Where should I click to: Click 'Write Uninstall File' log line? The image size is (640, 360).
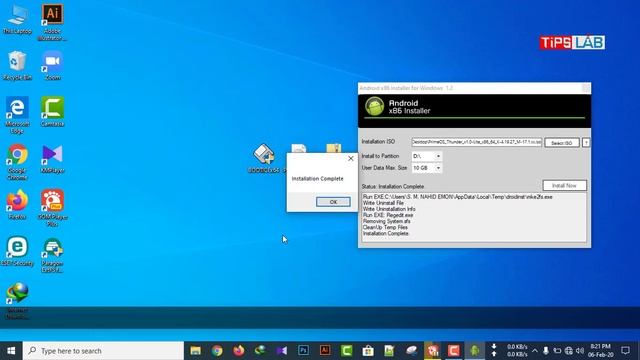pyautogui.click(x=383, y=203)
